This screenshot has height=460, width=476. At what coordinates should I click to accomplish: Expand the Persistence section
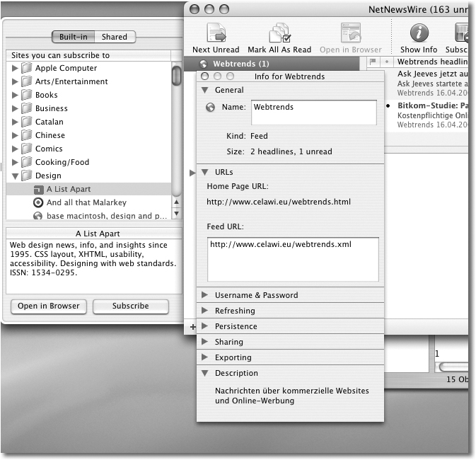(x=204, y=326)
